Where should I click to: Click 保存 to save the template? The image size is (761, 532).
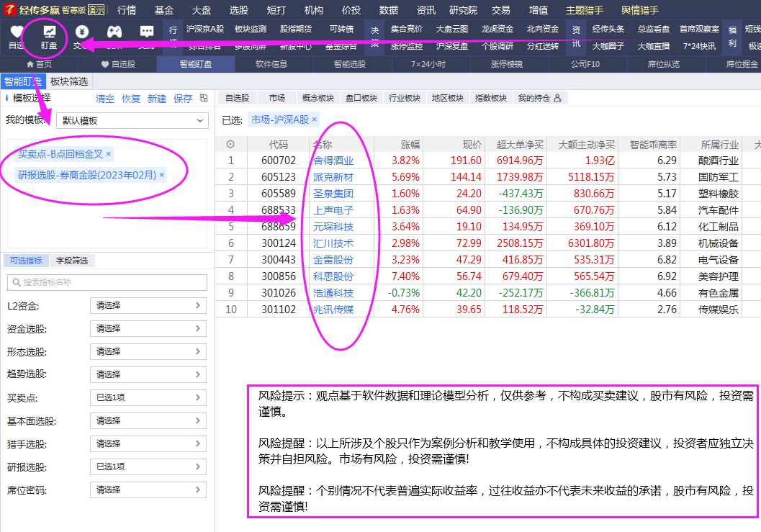pyautogui.click(x=183, y=99)
